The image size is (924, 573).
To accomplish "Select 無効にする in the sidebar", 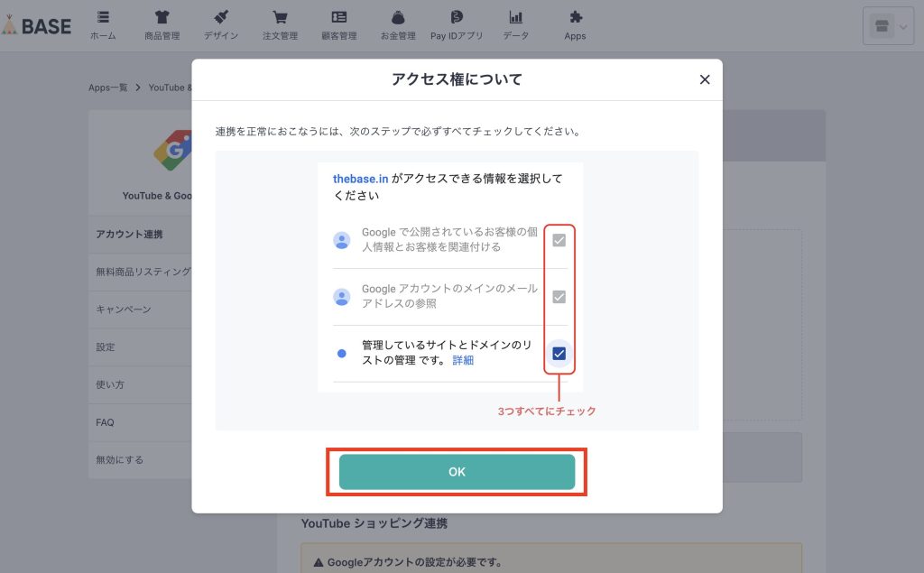I will point(140,460).
